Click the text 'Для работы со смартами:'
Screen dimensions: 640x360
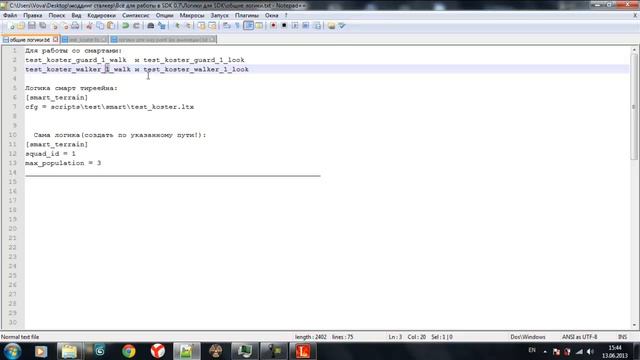click(73, 51)
